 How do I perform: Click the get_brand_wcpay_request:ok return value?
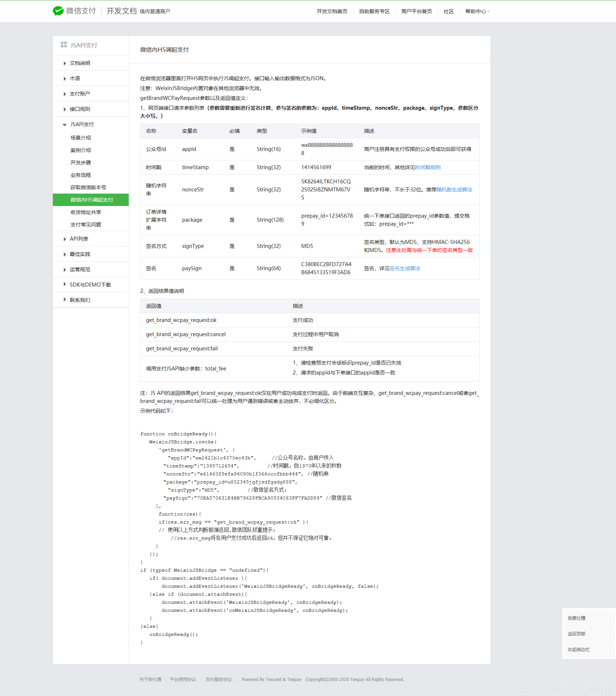tap(181, 320)
